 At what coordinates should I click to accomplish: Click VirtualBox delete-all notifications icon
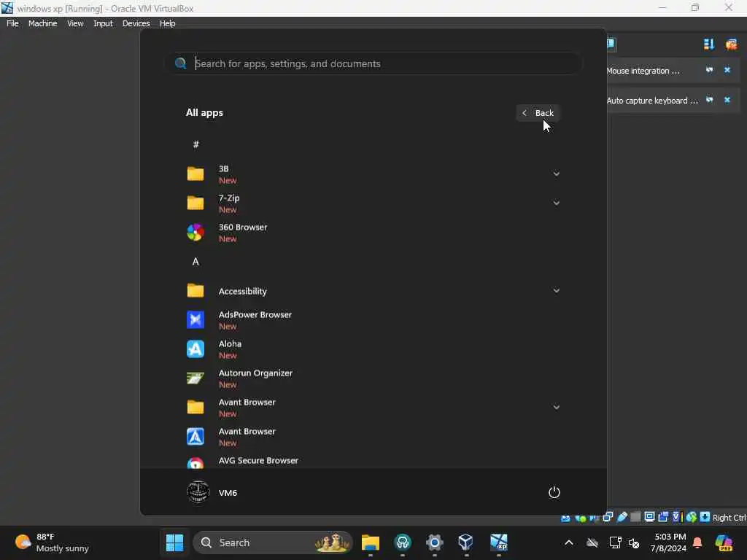pyautogui.click(x=731, y=44)
